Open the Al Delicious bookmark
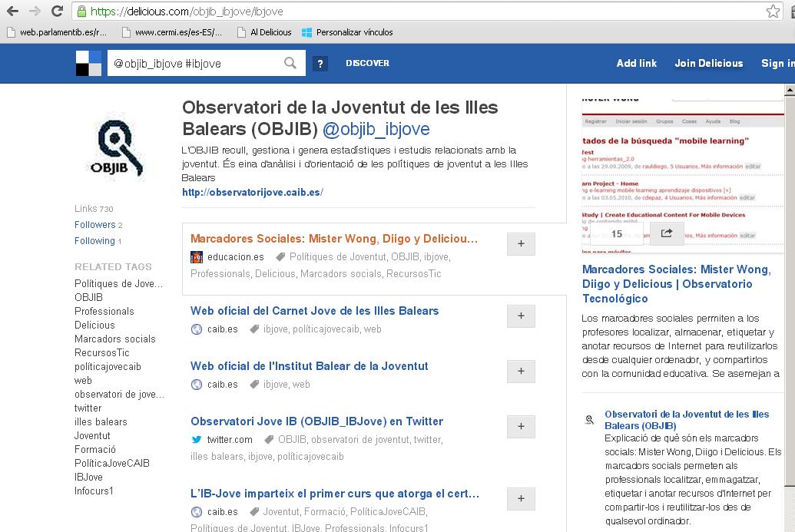 pos(265,32)
